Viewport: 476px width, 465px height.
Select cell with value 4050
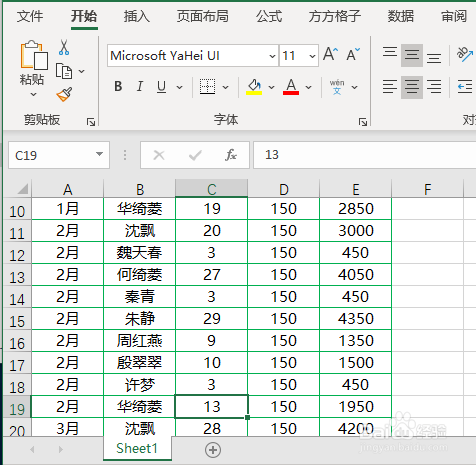click(356, 275)
